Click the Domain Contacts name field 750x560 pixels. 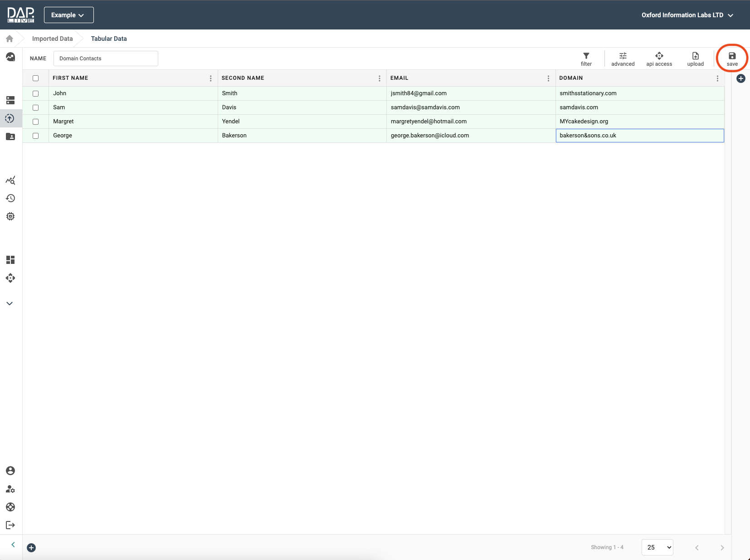tap(106, 58)
